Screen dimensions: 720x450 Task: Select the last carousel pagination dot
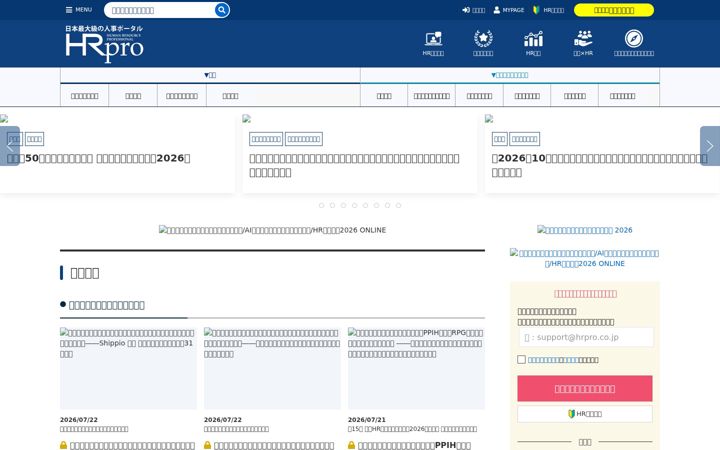[x=399, y=205]
